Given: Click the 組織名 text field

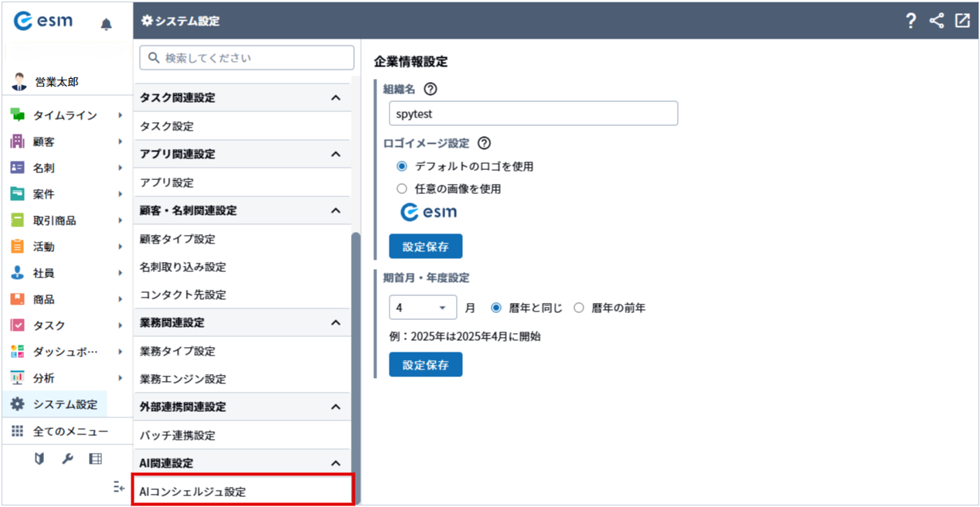Looking at the screenshot, I should (x=533, y=113).
